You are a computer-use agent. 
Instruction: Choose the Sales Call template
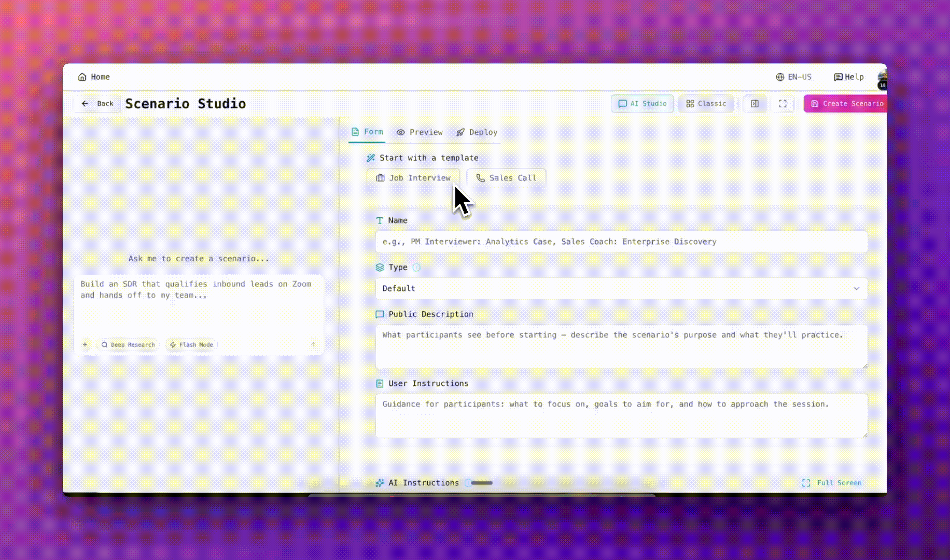point(506,178)
